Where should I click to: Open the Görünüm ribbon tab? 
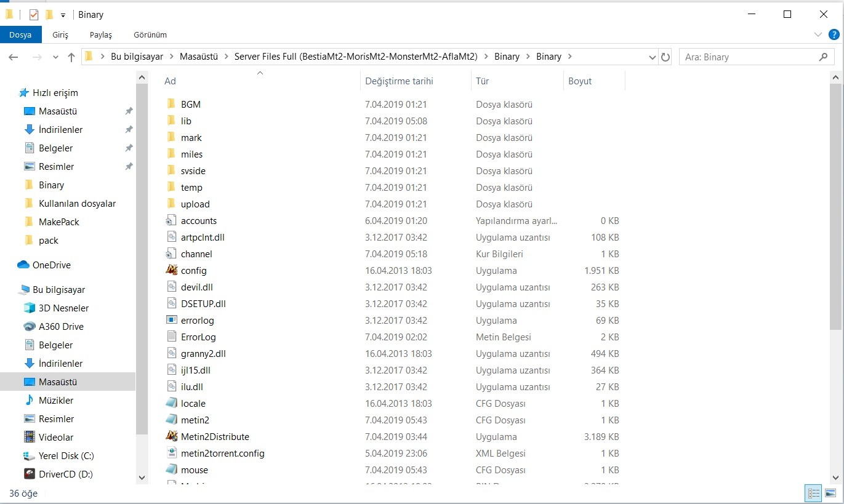(150, 34)
